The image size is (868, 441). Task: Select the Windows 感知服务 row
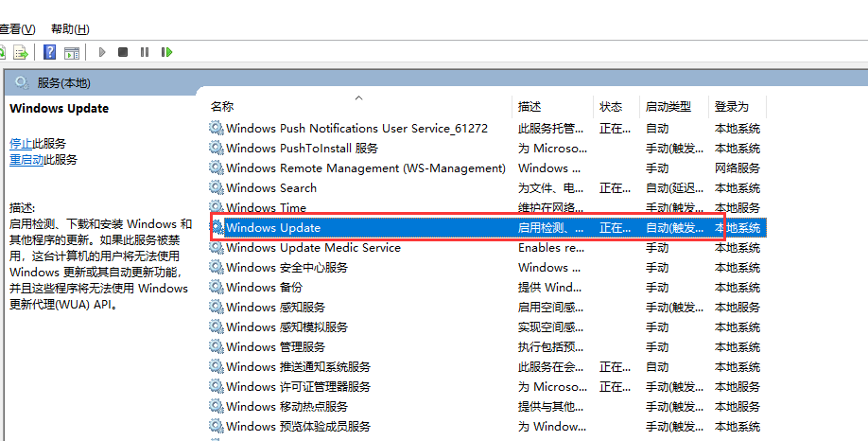tap(487, 307)
